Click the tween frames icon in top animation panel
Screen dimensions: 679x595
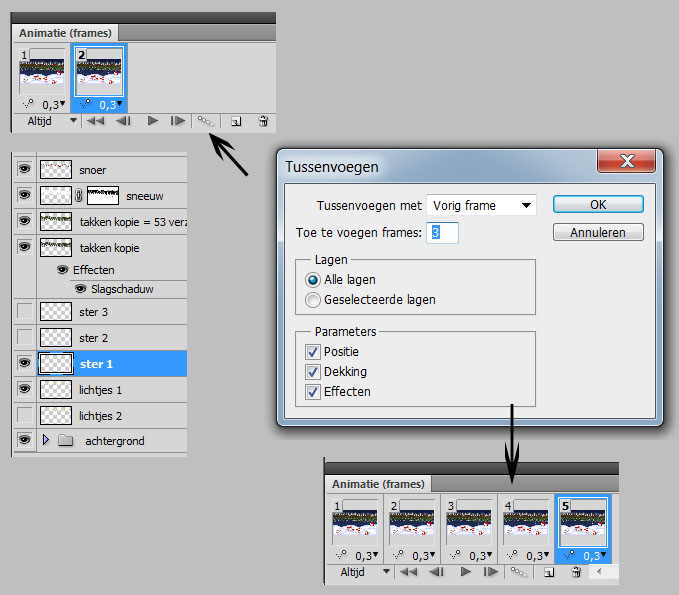[206, 121]
